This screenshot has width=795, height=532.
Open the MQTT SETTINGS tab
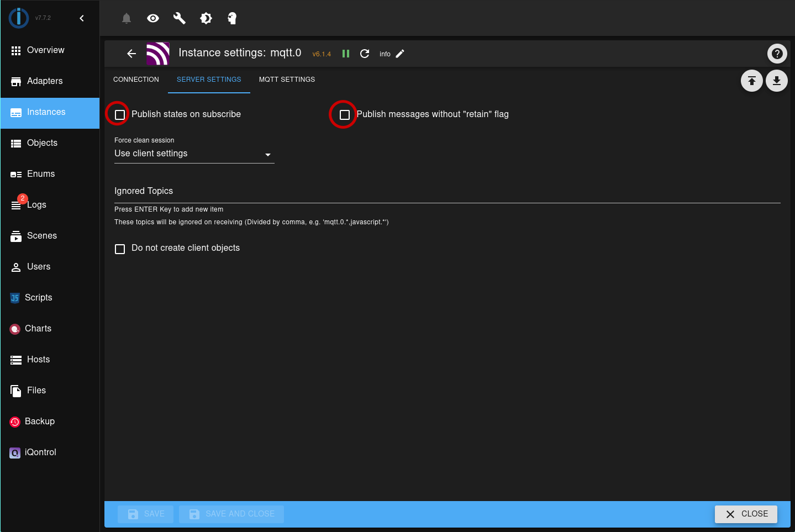click(x=287, y=79)
